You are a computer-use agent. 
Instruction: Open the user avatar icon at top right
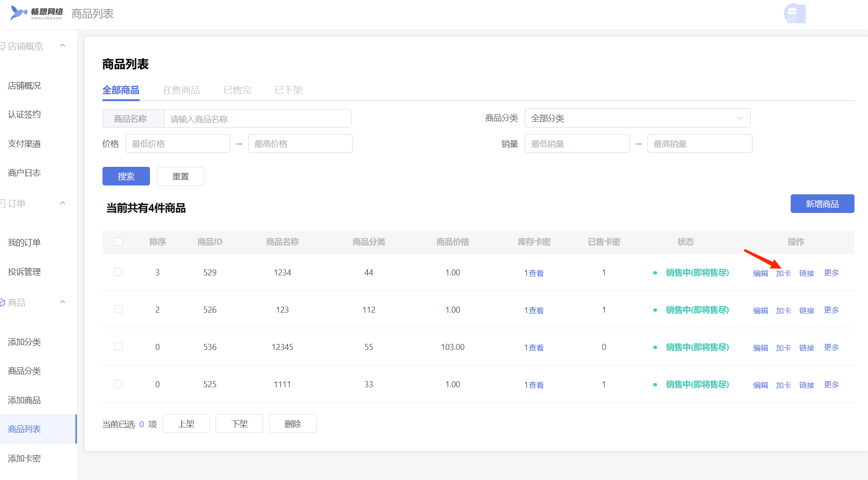coord(795,14)
